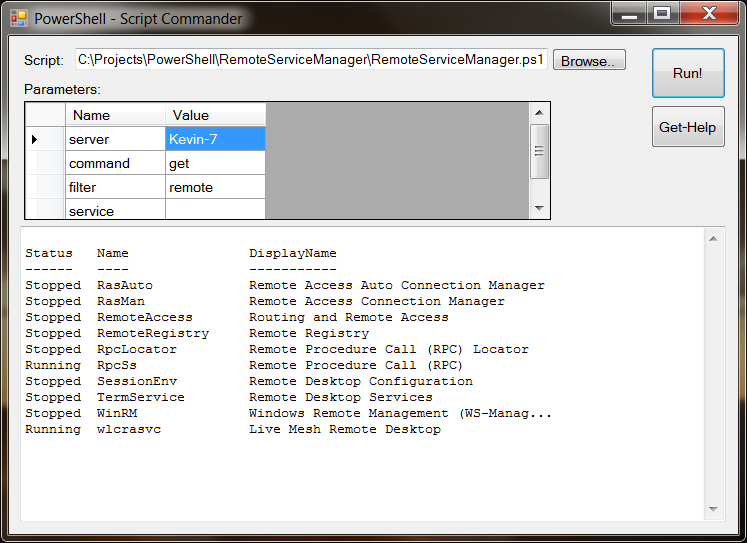Click the RasAuto service line
This screenshot has width=747, height=543.
285,285
